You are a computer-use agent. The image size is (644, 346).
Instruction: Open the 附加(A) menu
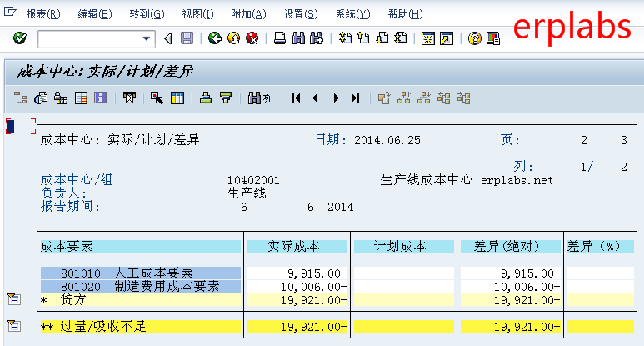point(248,14)
